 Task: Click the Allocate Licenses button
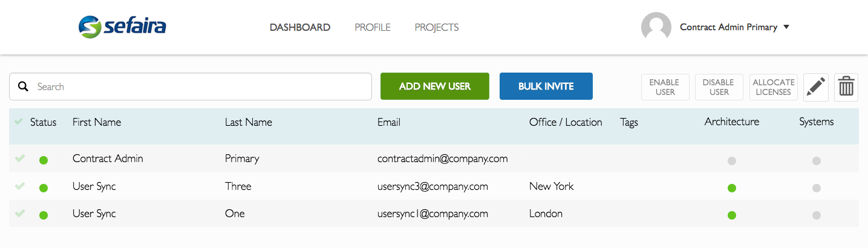774,87
